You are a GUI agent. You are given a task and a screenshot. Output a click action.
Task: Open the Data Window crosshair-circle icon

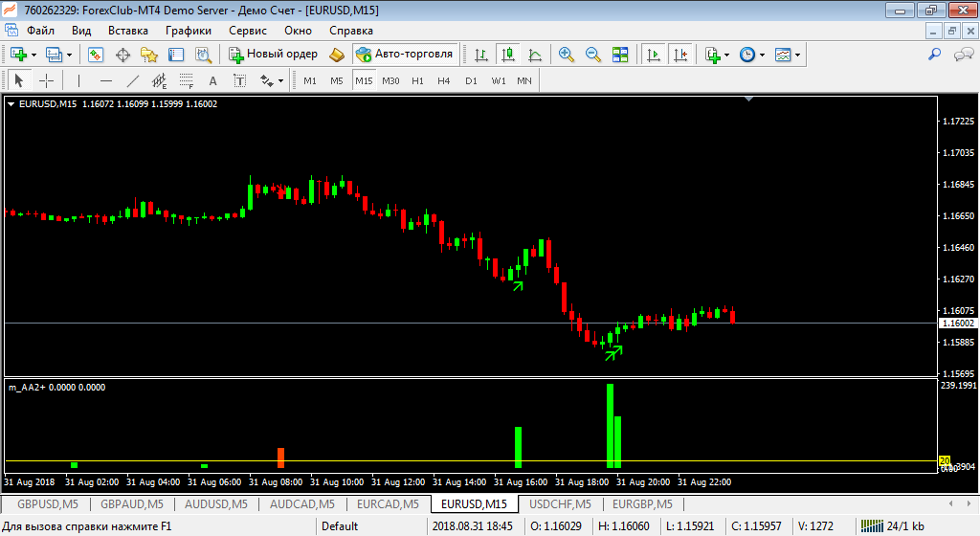coord(123,55)
